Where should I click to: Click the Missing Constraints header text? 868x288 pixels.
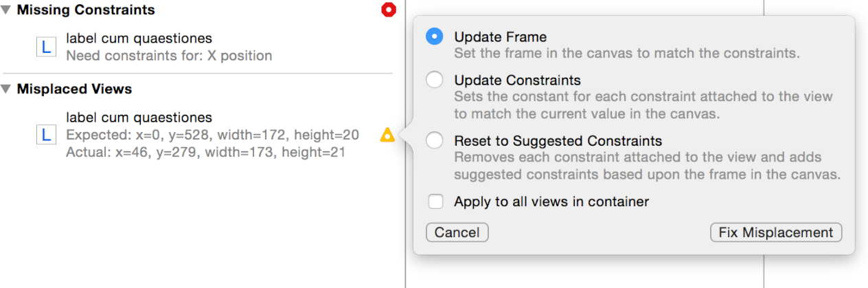click(x=86, y=10)
